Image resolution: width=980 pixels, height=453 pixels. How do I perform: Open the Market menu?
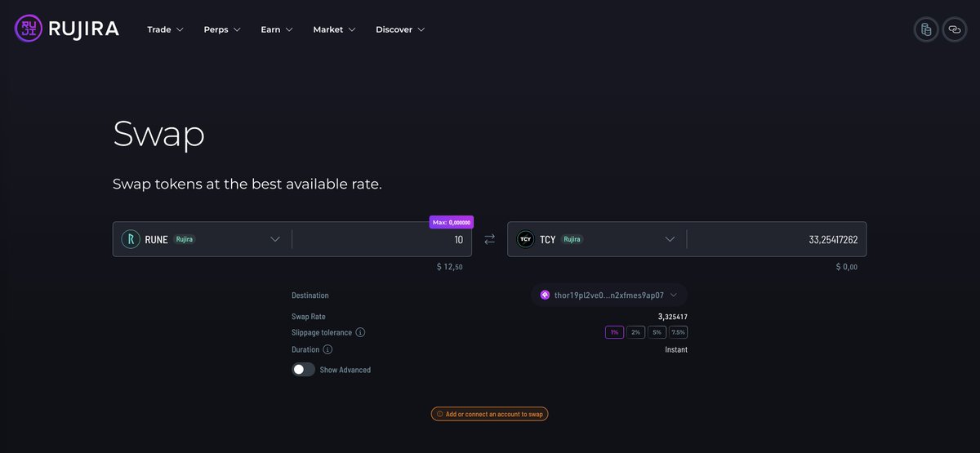334,29
